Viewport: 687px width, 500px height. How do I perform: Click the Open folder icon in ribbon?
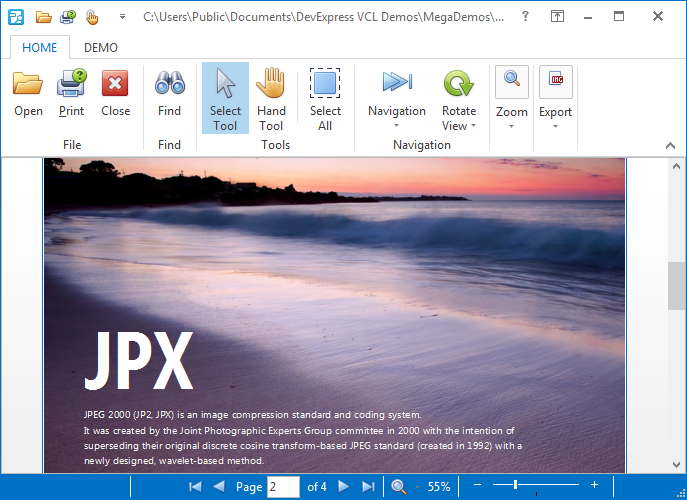pyautogui.click(x=28, y=94)
